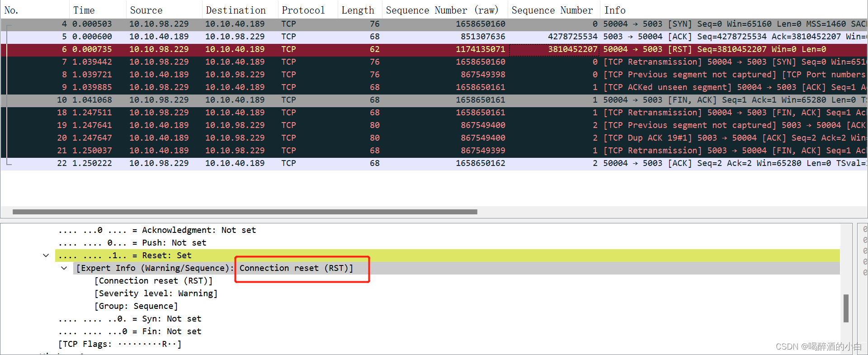The height and width of the screenshot is (355, 868).
Task: Select packet 18 retransmission row
Action: point(434,113)
